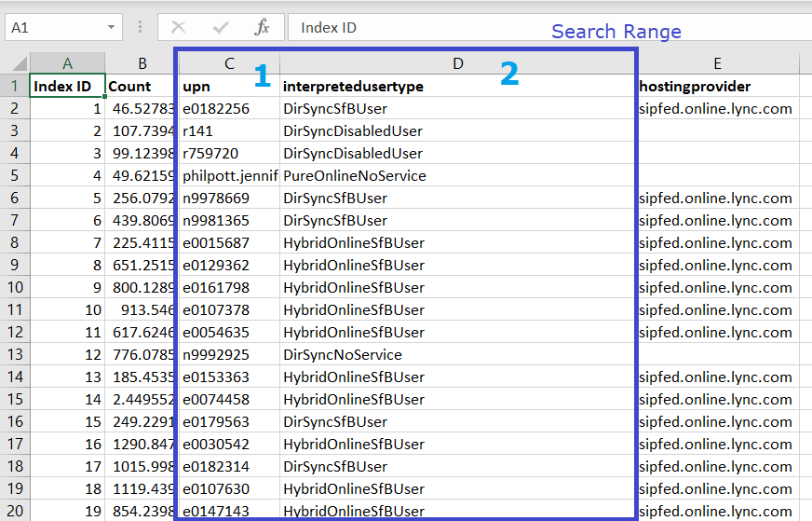The image size is (812, 521).
Task: Click cell with upn n9992925
Action: pos(229,354)
